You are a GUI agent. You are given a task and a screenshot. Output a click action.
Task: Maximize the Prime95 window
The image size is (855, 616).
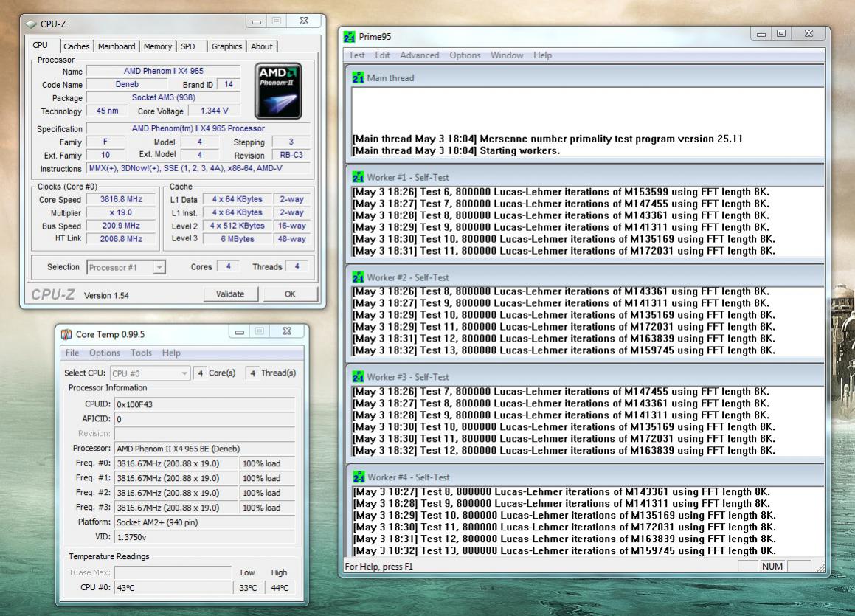pos(780,34)
